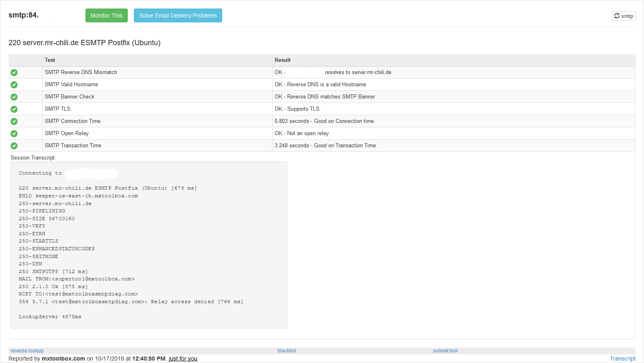Click the green Monitor This button
The width and height of the screenshot is (644, 363).
pyautogui.click(x=106, y=15)
